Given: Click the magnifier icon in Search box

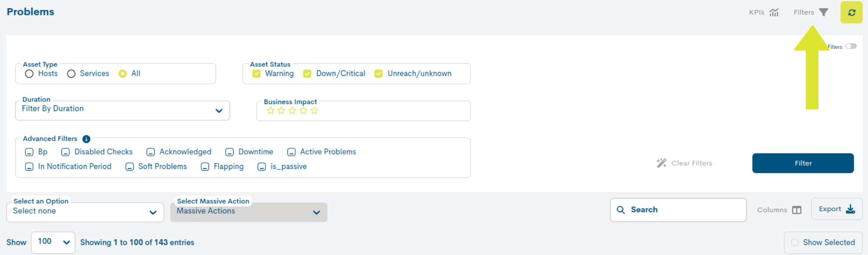Looking at the screenshot, I should point(620,210).
